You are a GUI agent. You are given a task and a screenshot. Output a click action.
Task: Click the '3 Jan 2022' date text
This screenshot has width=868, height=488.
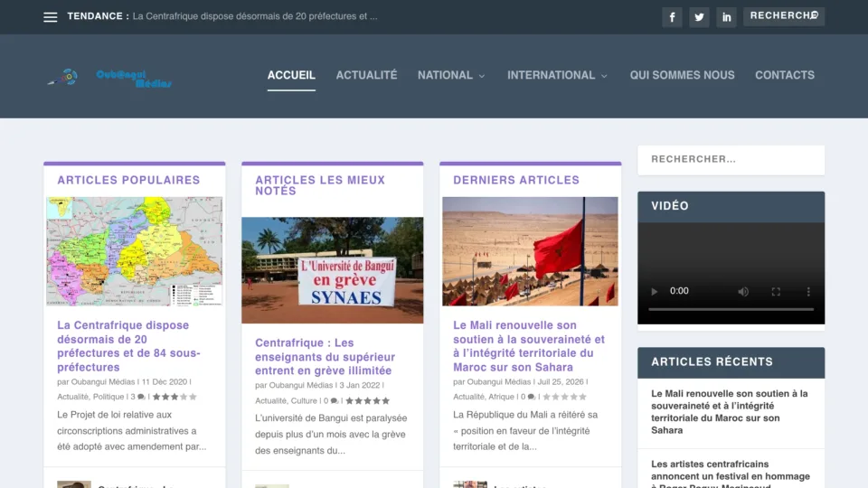click(360, 385)
